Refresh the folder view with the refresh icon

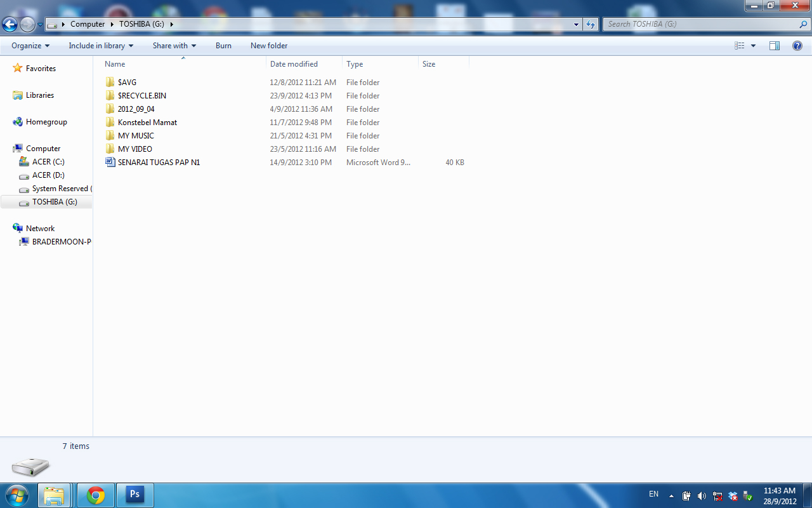tap(590, 23)
